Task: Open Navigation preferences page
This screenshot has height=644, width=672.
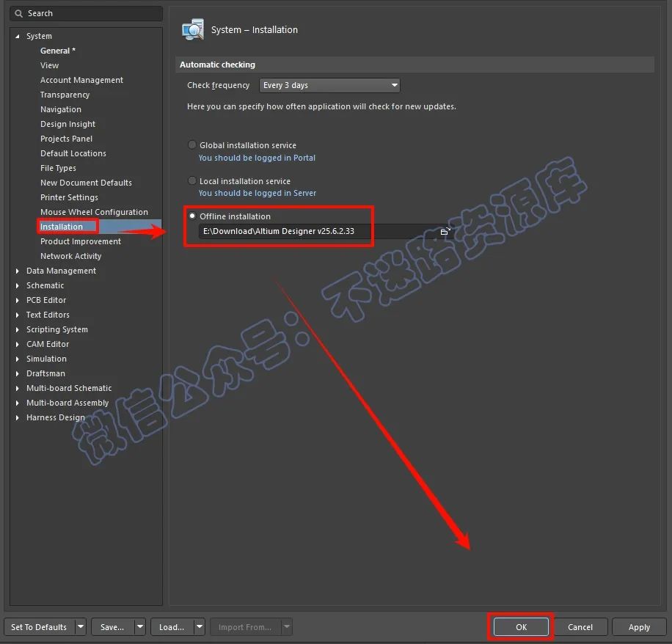Action: 60,109
